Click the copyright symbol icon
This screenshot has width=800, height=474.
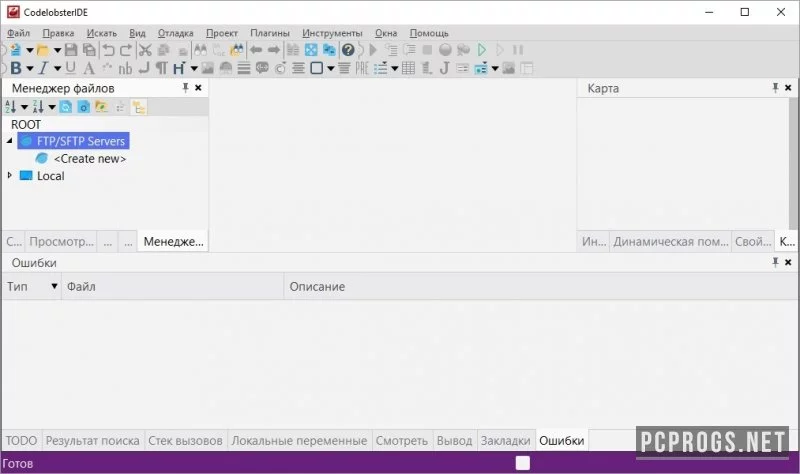(280, 68)
